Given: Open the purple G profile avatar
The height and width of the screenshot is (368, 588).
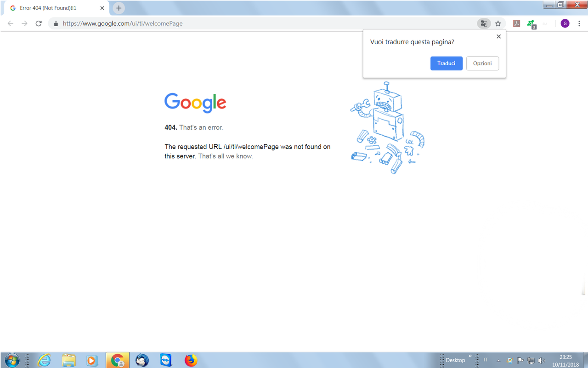Looking at the screenshot, I should pyautogui.click(x=565, y=23).
